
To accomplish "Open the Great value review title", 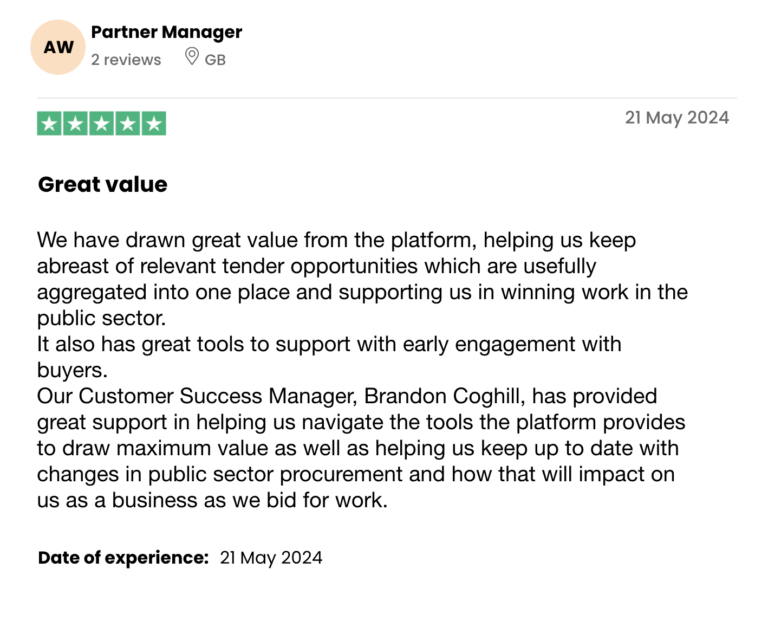I will (103, 185).
